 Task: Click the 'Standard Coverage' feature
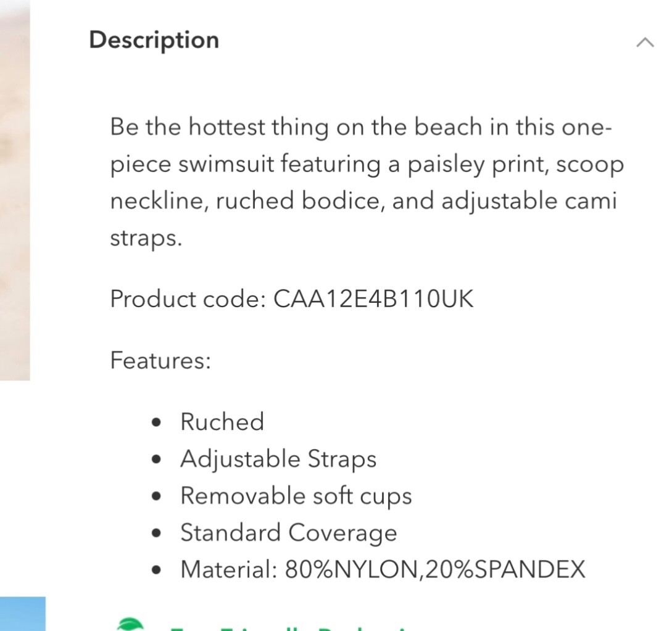(288, 533)
